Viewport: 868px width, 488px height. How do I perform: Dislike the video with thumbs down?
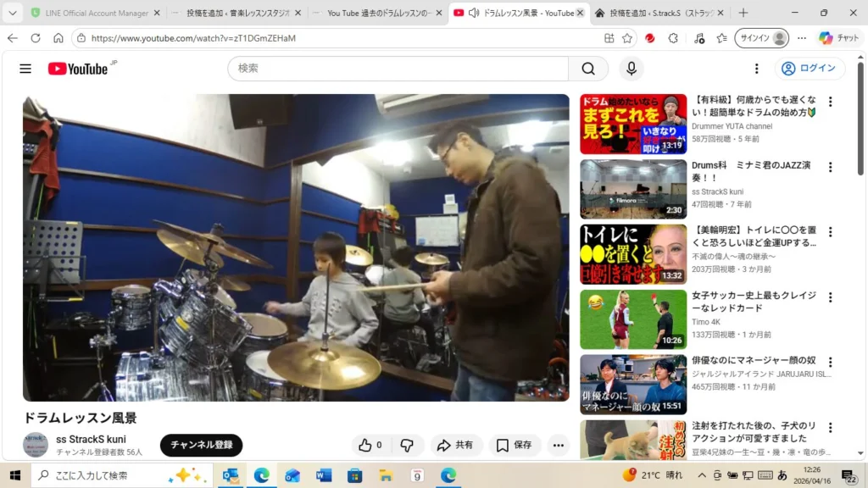(x=407, y=445)
